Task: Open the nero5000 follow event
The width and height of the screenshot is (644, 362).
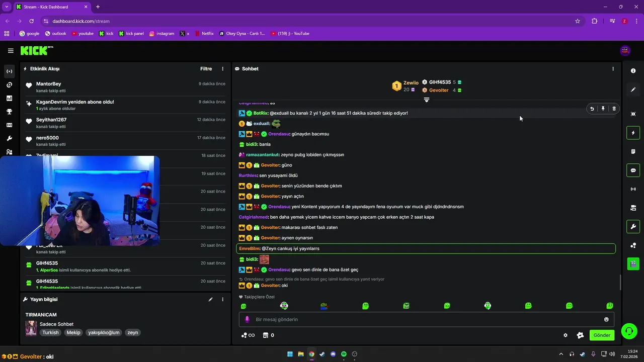Action: (125, 141)
